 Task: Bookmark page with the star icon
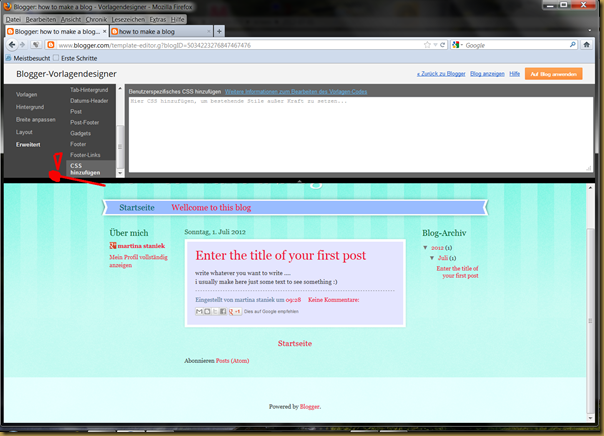click(x=427, y=45)
